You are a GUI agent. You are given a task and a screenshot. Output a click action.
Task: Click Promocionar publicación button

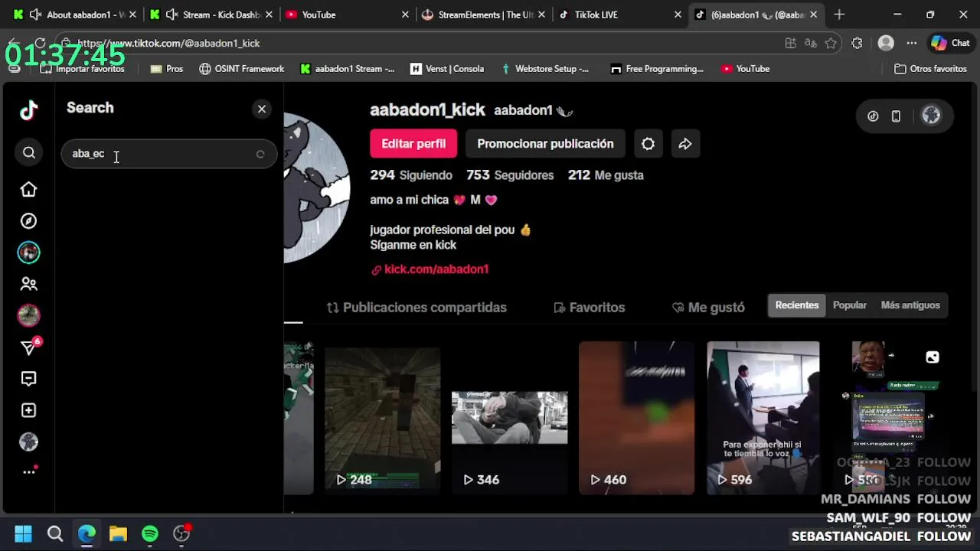(x=545, y=144)
